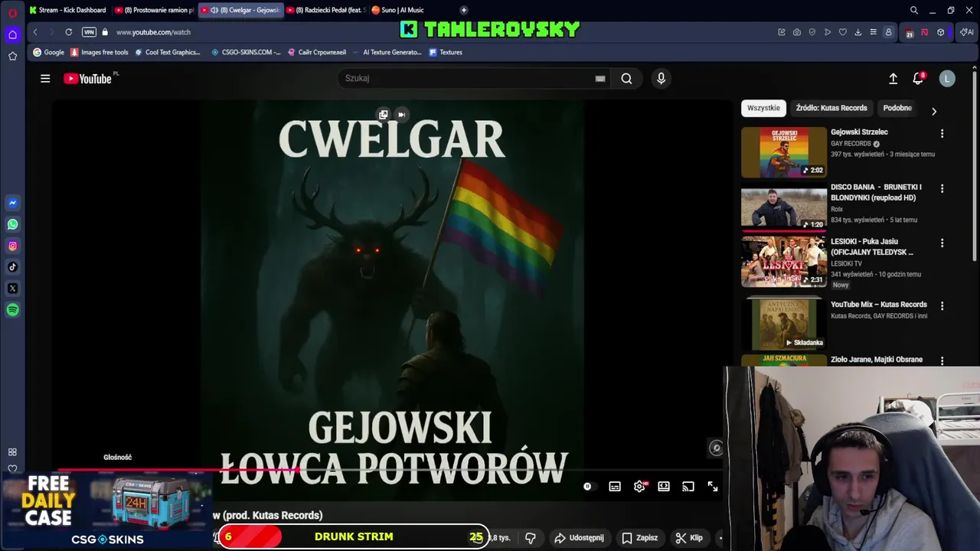Open Easy Setup sliders in the address bar
This screenshot has width=980, height=551.
tap(873, 32)
